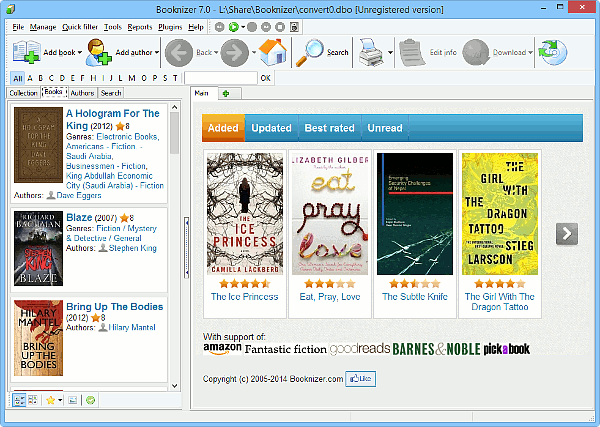Switch to the Authors tab
Screen dimensions: 600x427
tap(82, 93)
